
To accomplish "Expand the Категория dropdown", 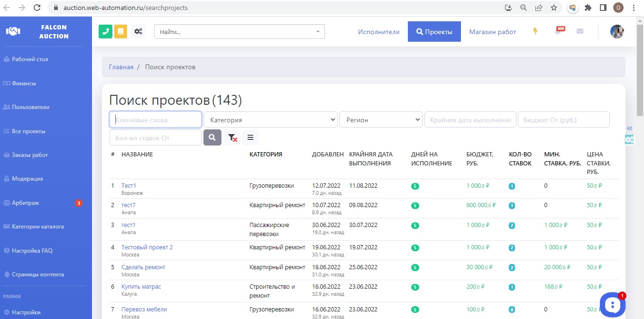I will click(270, 120).
